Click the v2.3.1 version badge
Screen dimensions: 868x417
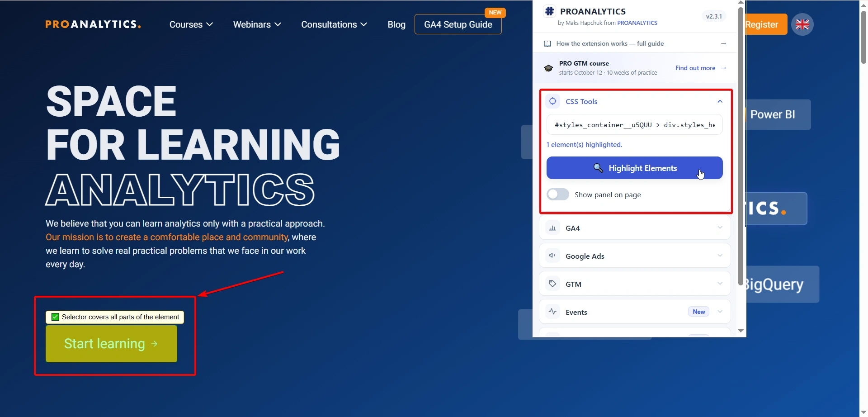[714, 16]
